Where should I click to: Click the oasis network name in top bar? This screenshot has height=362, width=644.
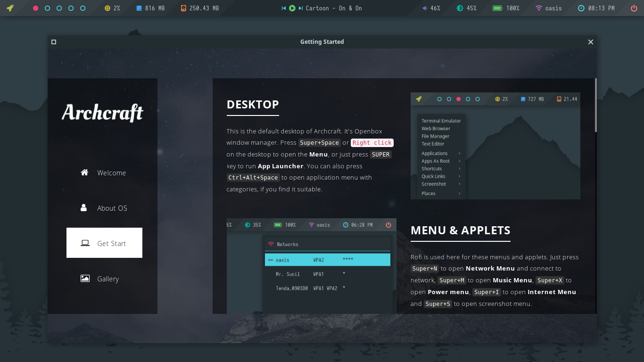[x=553, y=8]
